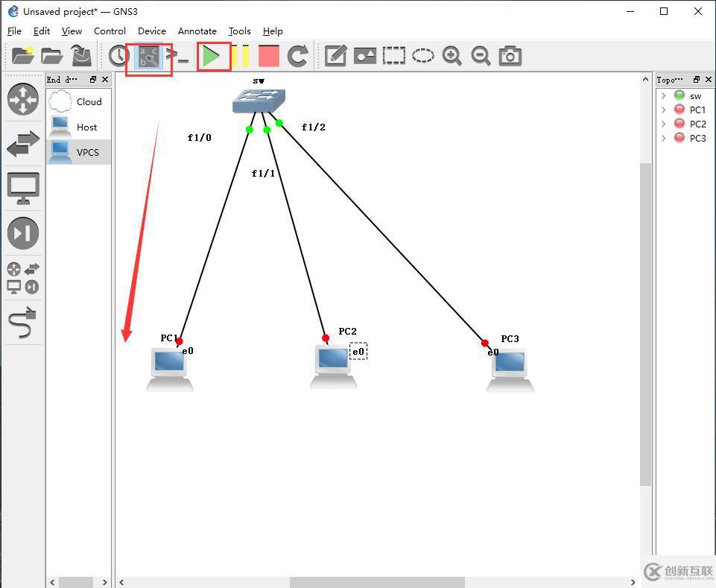This screenshot has height=588, width=716.
Task: Open the View menu
Action: click(72, 31)
